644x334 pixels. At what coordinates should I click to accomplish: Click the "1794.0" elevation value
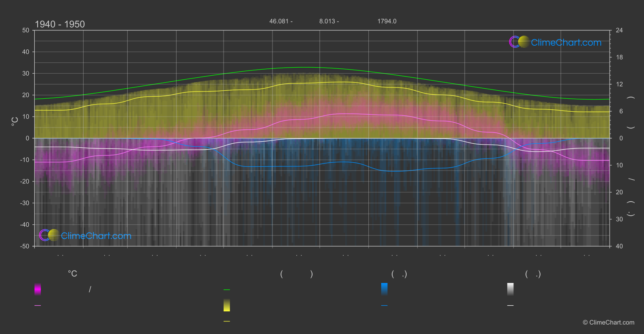click(387, 21)
